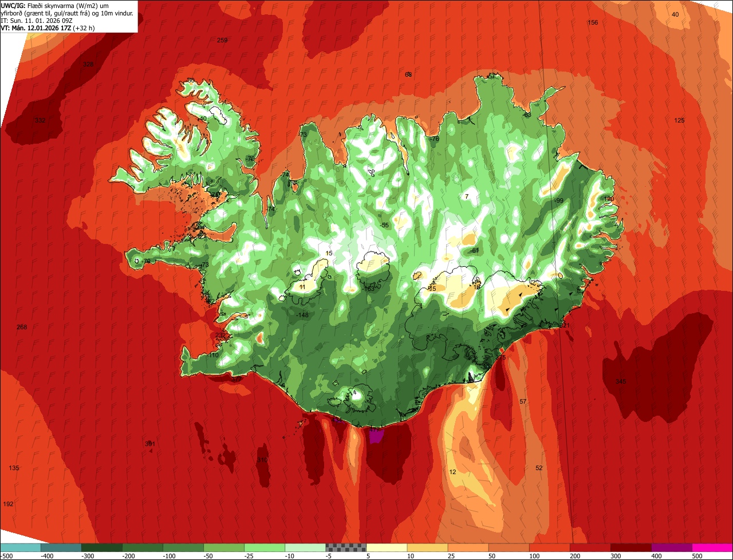Image resolution: width=733 pixels, height=560 pixels.
Task: Select the dark maroon legend swatch at 300
Action: [x=630, y=547]
